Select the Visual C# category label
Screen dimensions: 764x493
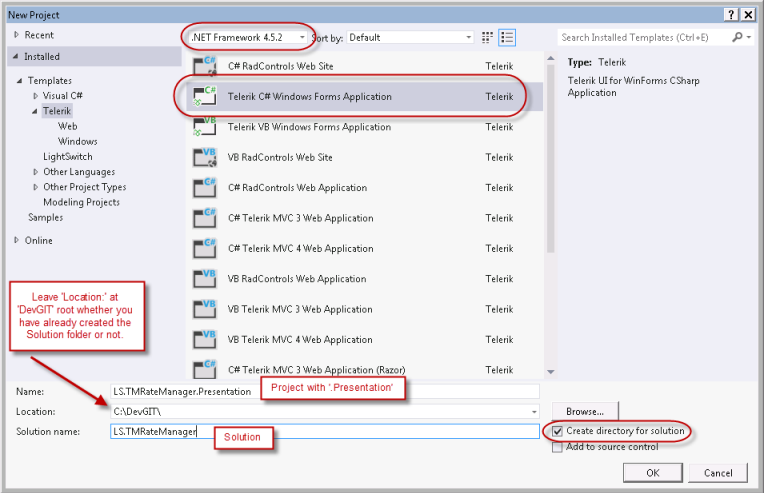pos(62,95)
